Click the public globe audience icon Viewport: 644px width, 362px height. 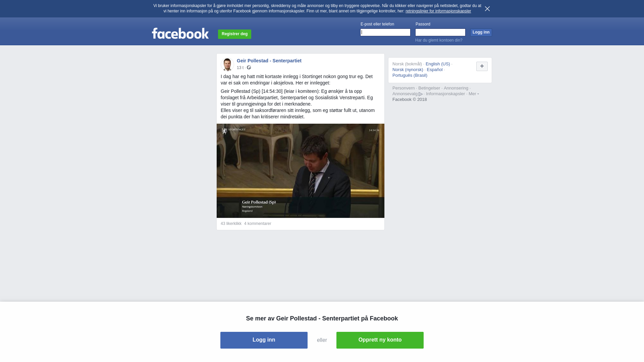coord(249,67)
